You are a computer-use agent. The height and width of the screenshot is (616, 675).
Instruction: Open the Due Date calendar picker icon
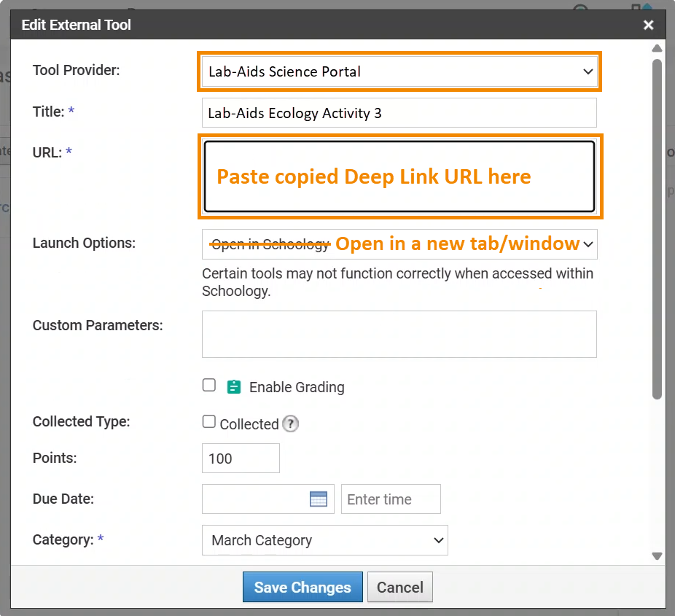coord(319,499)
